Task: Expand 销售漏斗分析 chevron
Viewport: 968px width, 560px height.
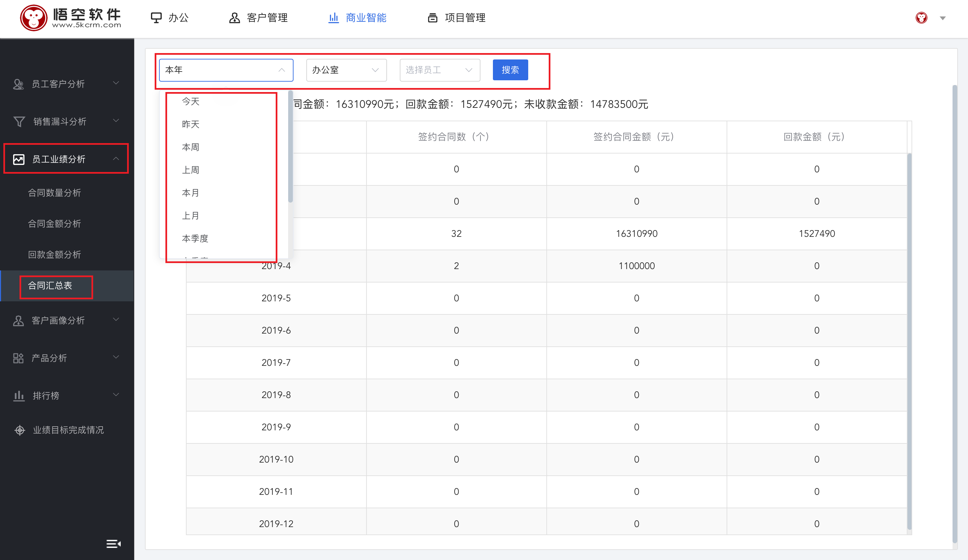Action: click(x=116, y=121)
